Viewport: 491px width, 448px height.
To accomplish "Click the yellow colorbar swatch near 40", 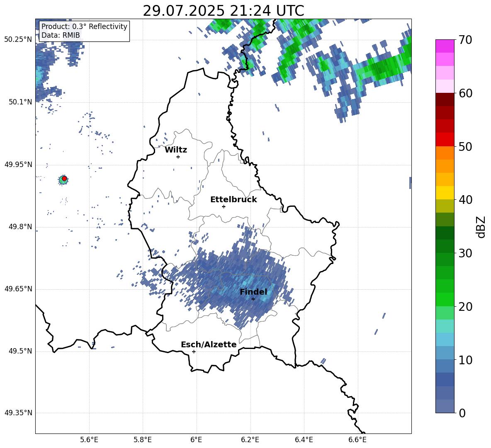I will pos(445,193).
